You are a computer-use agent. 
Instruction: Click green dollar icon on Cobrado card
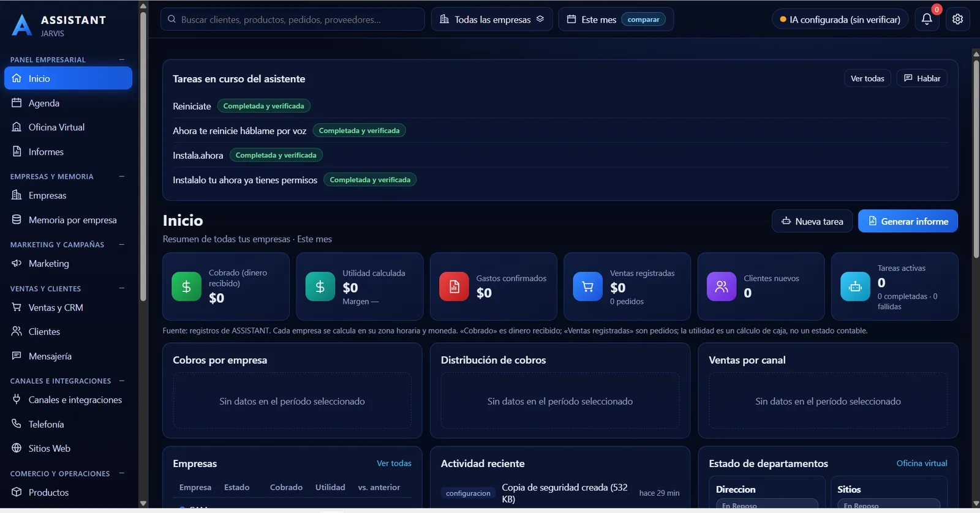click(186, 286)
